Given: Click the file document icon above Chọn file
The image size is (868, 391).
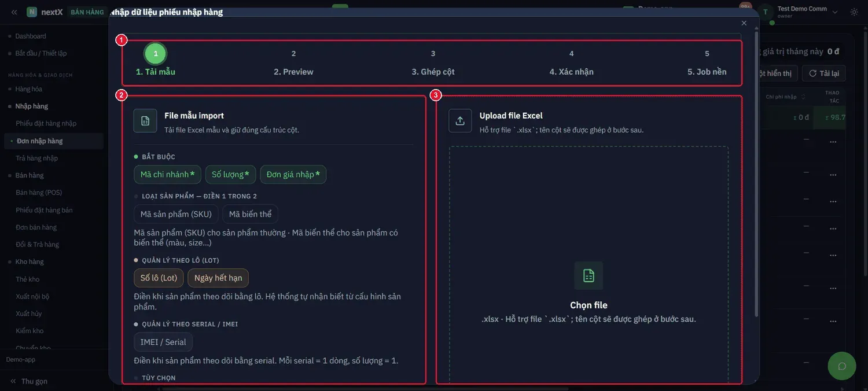Looking at the screenshot, I should pos(589,275).
